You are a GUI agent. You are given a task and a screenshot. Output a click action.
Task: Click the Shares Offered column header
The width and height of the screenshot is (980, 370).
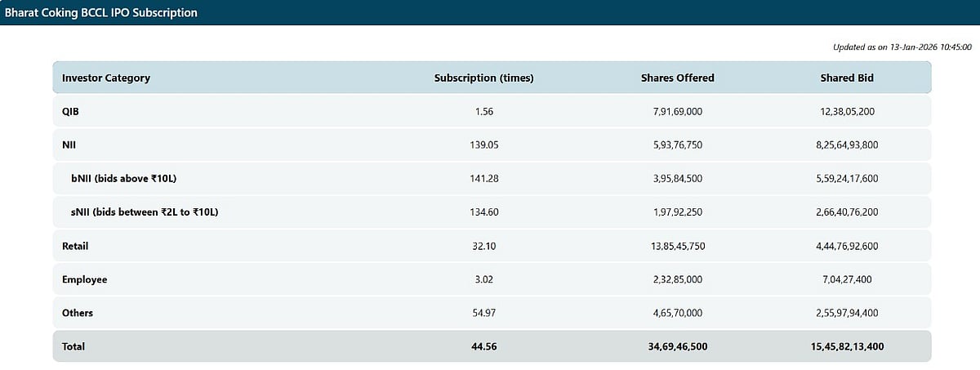[677, 78]
